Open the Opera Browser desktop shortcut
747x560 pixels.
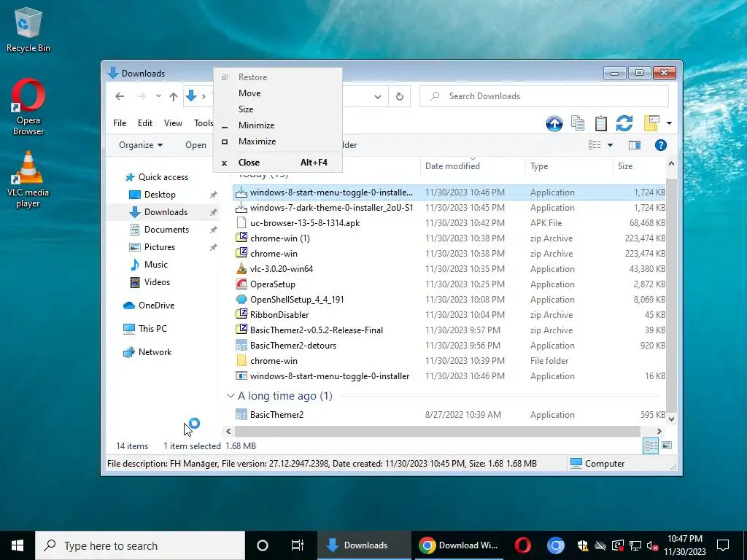click(28, 106)
